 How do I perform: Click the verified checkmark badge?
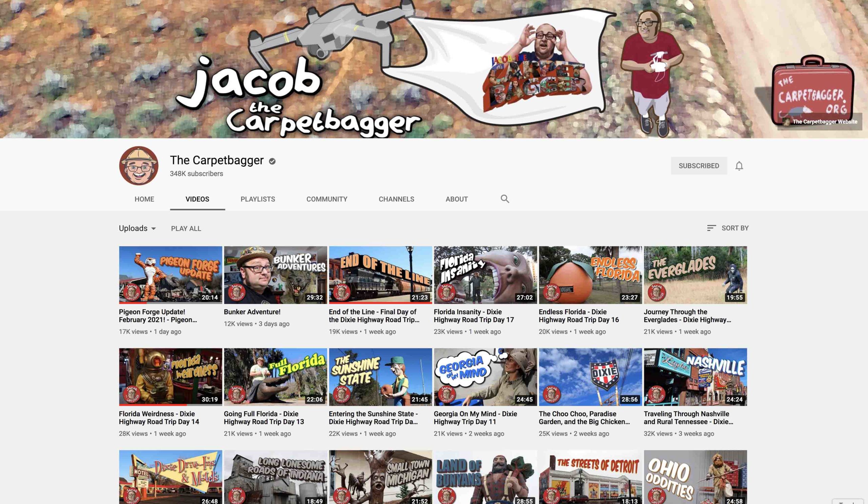pos(272,161)
